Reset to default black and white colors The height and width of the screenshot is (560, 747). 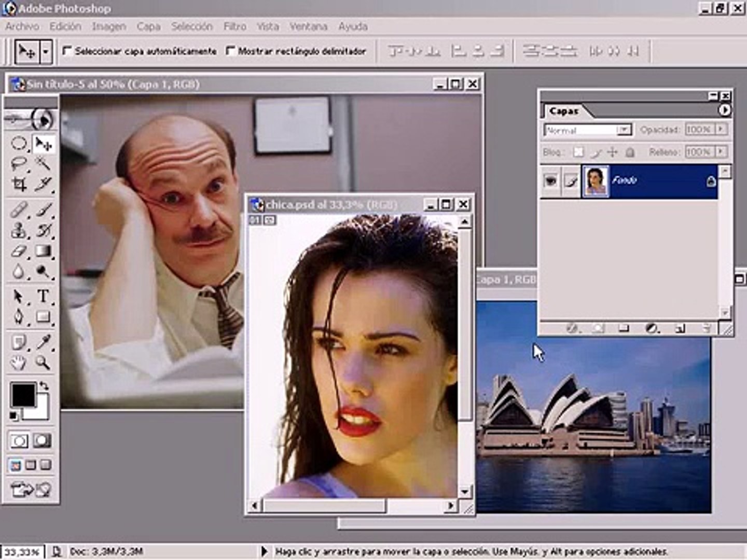(x=14, y=416)
